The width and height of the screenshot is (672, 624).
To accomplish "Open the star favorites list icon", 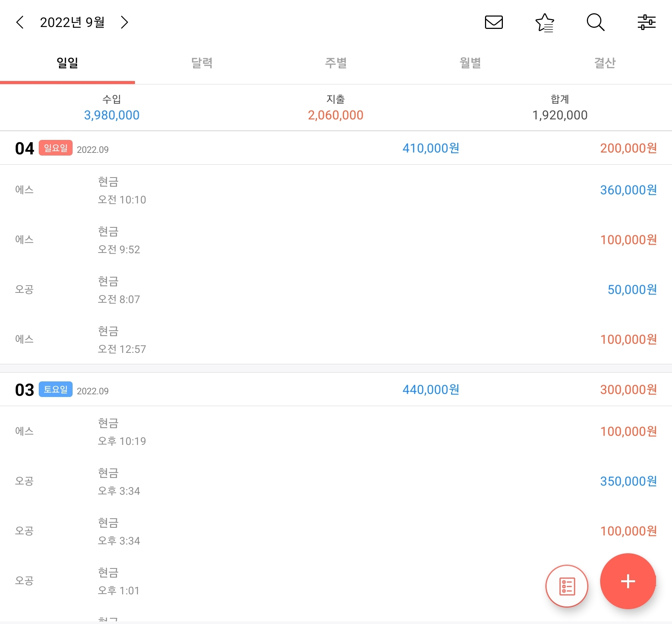I will point(545,22).
